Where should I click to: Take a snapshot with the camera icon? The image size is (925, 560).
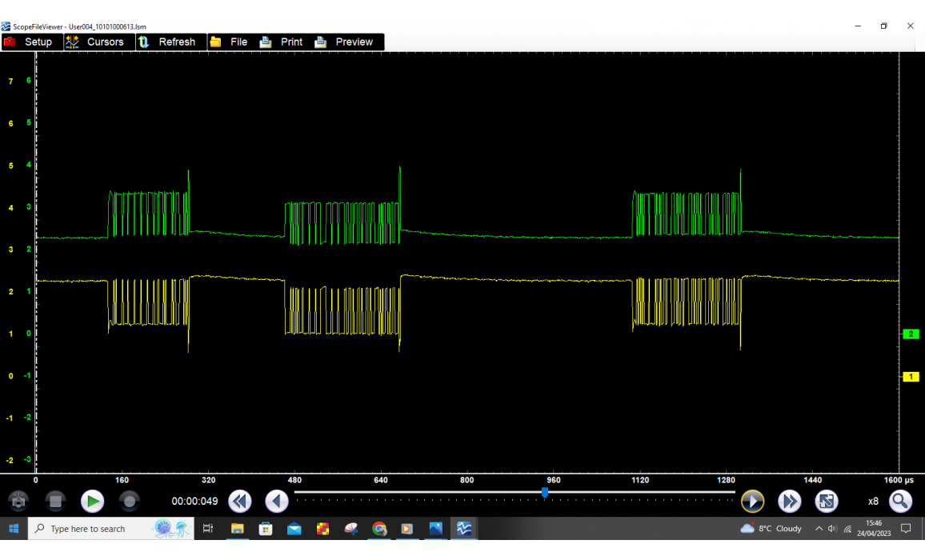[x=18, y=502]
